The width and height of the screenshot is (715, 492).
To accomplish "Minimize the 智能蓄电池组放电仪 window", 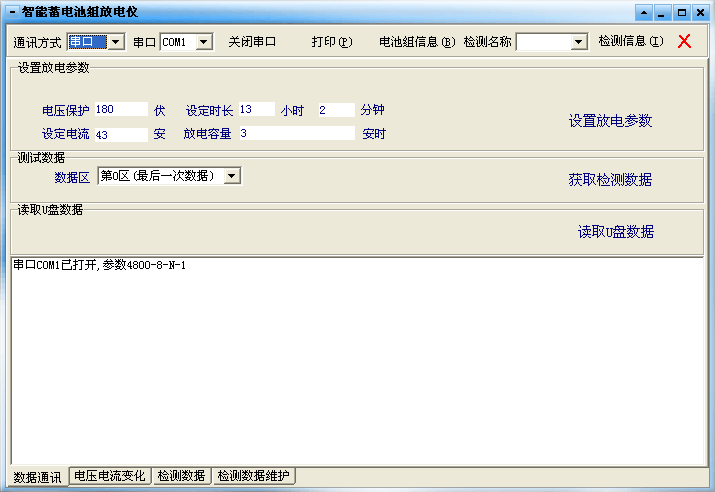I will coord(662,12).
